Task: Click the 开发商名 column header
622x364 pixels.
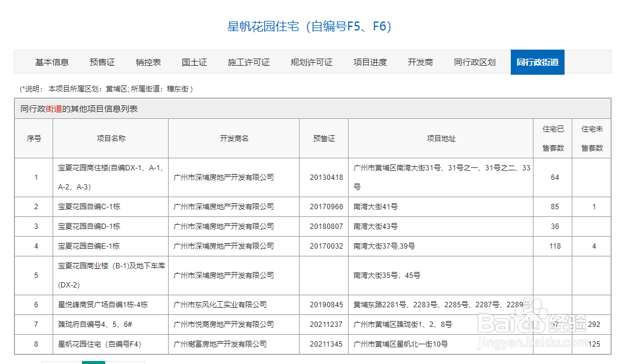Action: tap(234, 139)
